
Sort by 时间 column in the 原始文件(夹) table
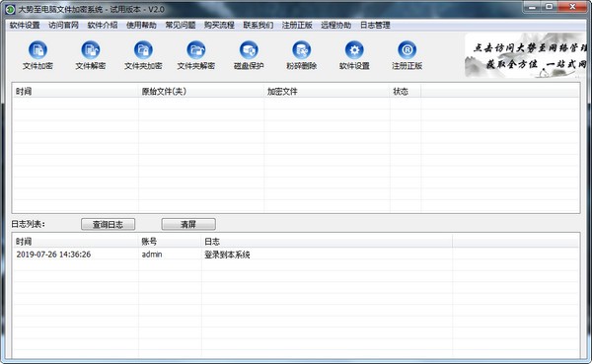click(76, 92)
